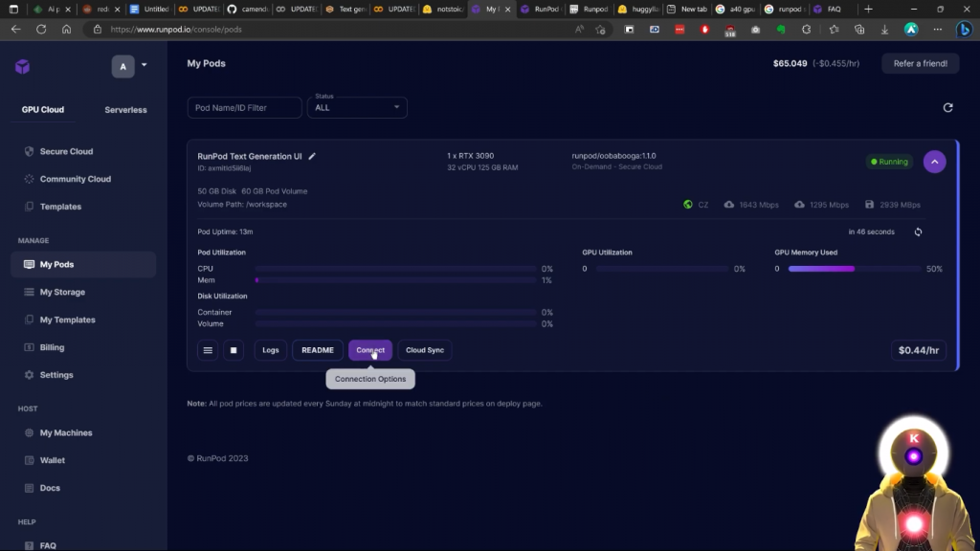Open browser favorites star icon
980x551 pixels.
coord(834,30)
